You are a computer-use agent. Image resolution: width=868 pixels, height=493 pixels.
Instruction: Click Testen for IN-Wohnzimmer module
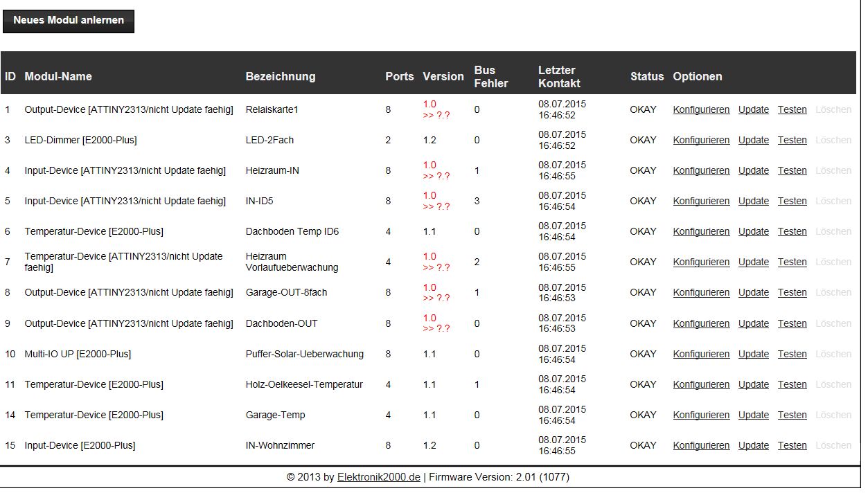(792, 445)
